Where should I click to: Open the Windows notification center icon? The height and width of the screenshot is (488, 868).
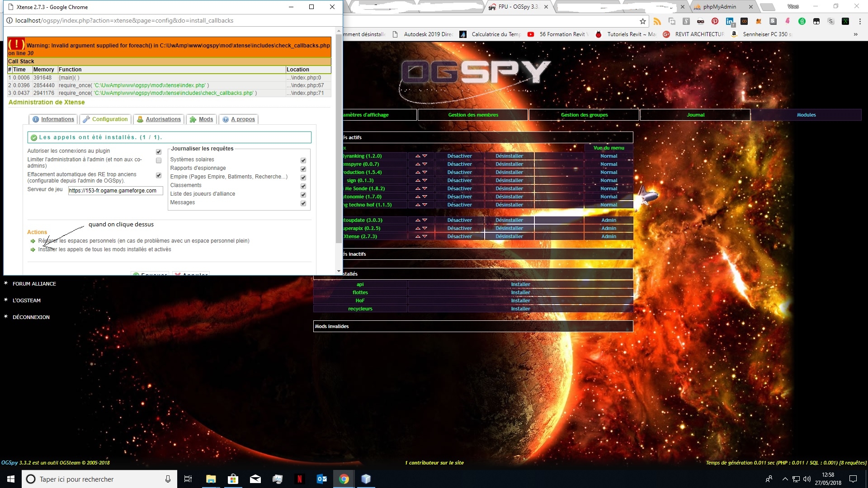point(853,479)
